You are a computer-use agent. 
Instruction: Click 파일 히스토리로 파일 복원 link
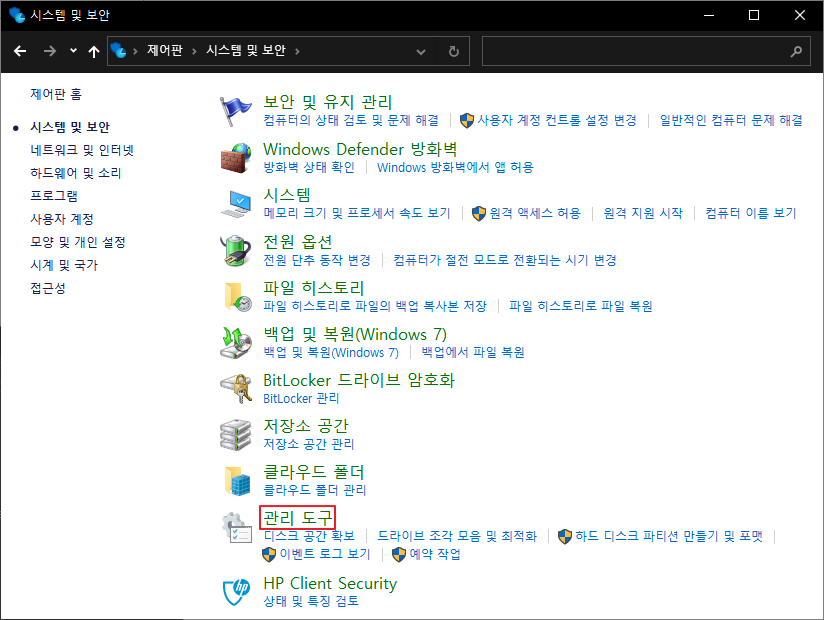[x=581, y=306]
